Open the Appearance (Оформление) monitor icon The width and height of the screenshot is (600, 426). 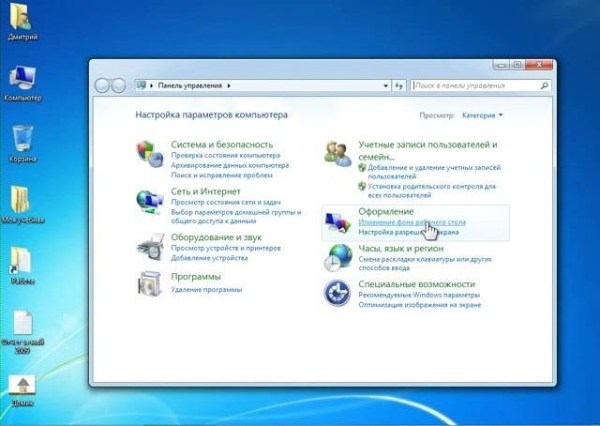point(338,222)
